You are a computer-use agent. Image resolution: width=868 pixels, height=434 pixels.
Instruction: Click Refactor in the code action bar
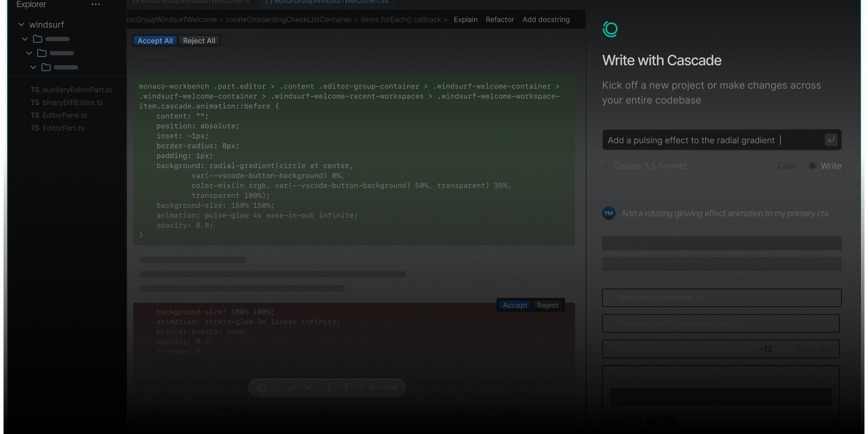[x=500, y=20]
